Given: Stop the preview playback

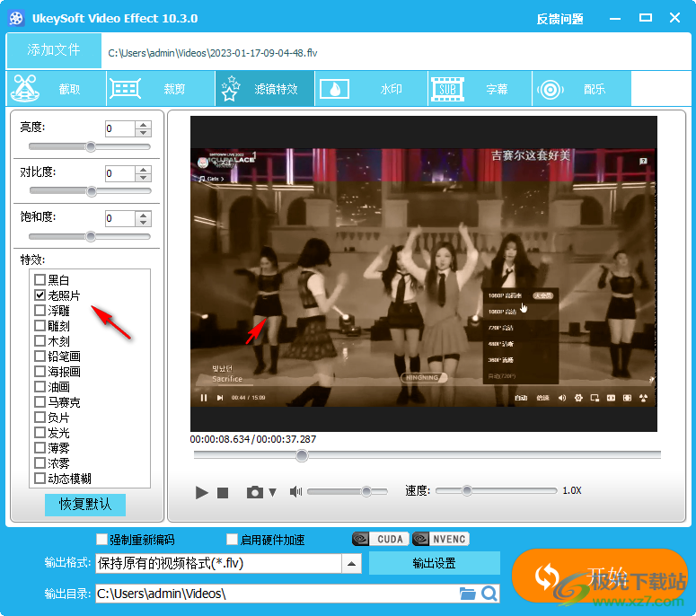Looking at the screenshot, I should (223, 493).
